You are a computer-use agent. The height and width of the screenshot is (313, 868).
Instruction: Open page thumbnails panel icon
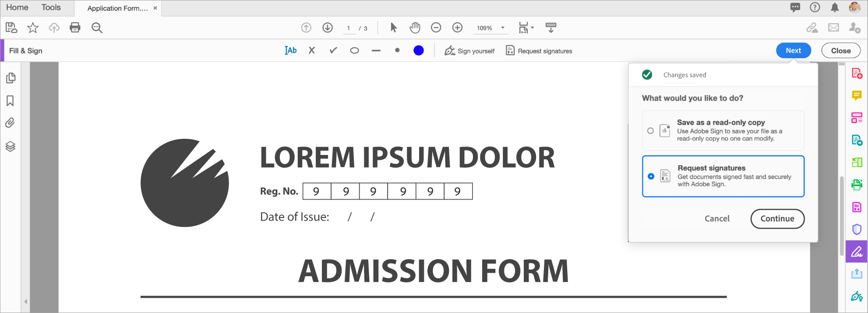(11, 78)
